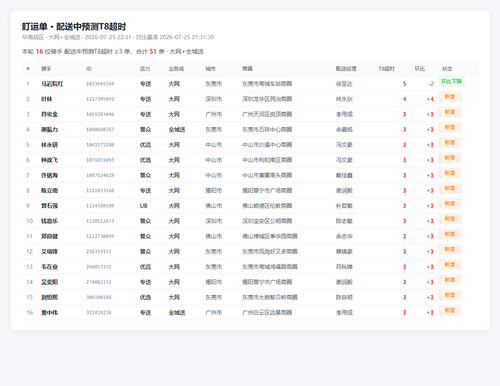Select rider 叶林 in row 2
Screen dimensions: 500x386
47,99
